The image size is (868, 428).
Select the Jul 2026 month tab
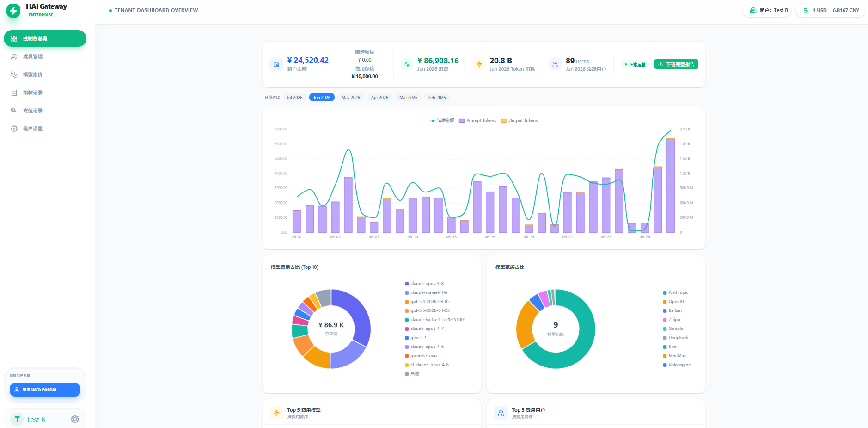tap(294, 98)
